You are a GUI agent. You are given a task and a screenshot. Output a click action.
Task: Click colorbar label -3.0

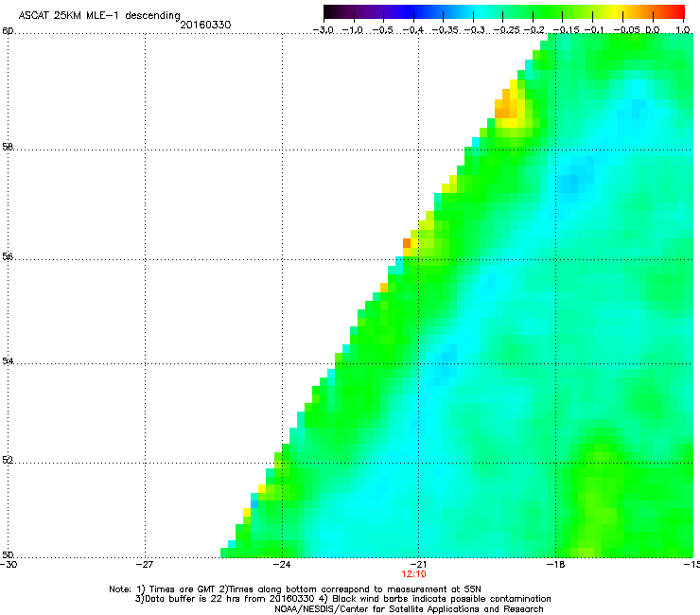324,30
